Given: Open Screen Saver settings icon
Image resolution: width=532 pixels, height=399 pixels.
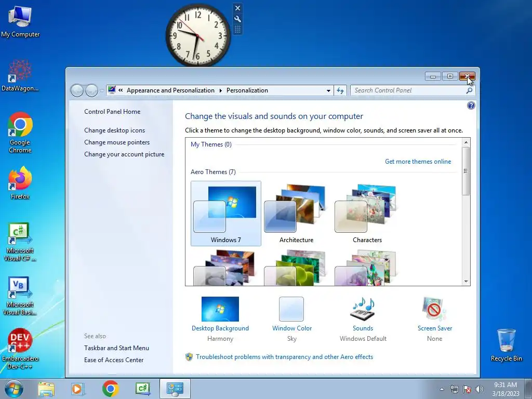Looking at the screenshot, I should [435, 309].
